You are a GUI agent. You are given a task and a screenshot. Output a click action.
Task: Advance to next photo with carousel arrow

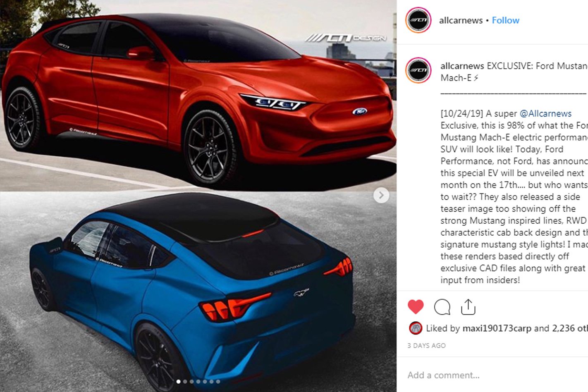pos(381,195)
